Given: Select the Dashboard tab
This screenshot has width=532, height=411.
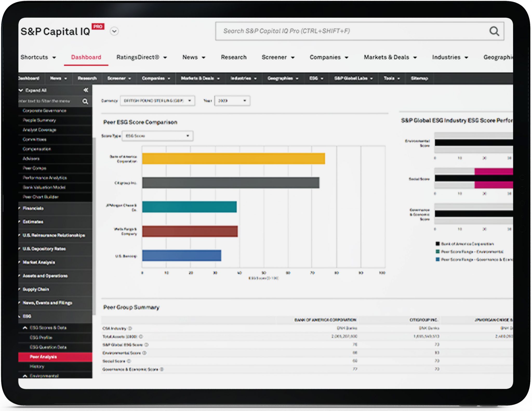Looking at the screenshot, I should 86,57.
